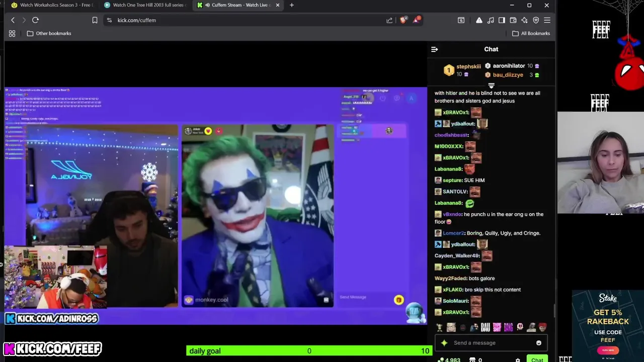Open septure username in chat
Screen dimensions: 644x362
(x=452, y=180)
